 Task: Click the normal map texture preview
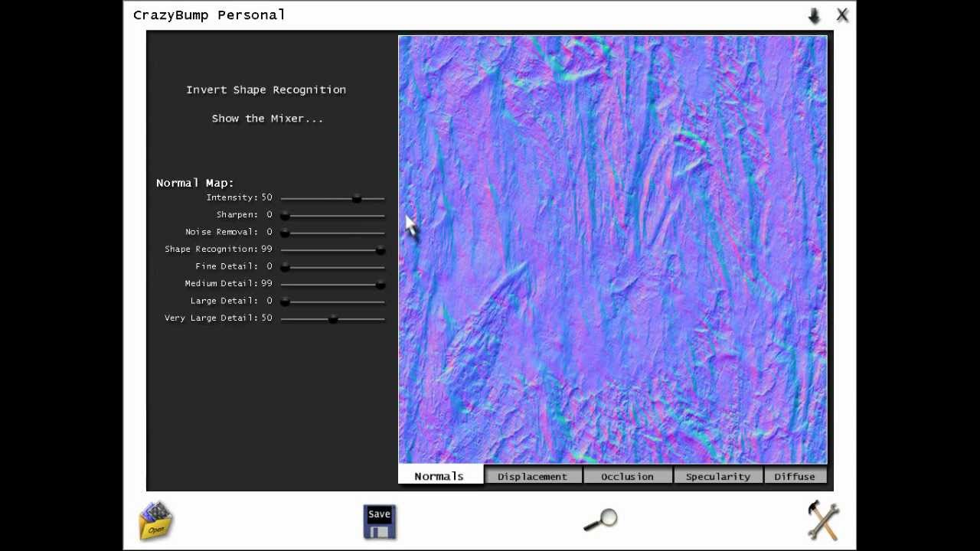(612, 249)
